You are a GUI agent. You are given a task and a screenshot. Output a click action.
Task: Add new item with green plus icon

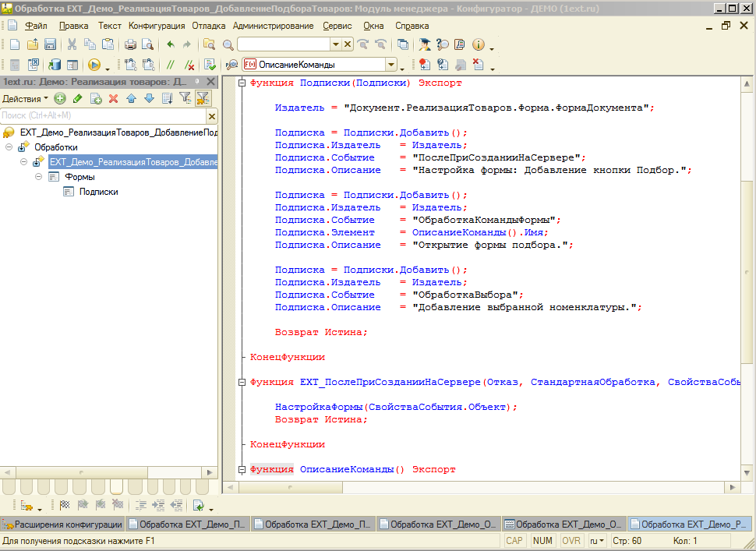(x=59, y=99)
